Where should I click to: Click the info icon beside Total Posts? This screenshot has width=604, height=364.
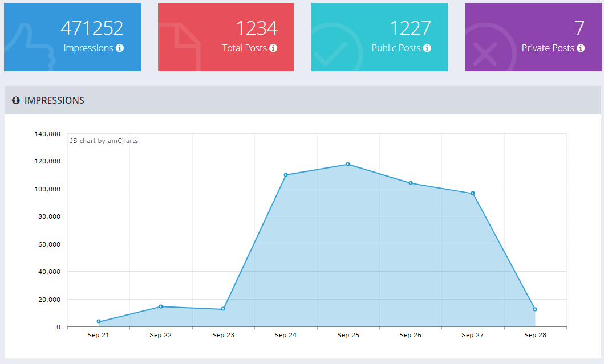[273, 48]
